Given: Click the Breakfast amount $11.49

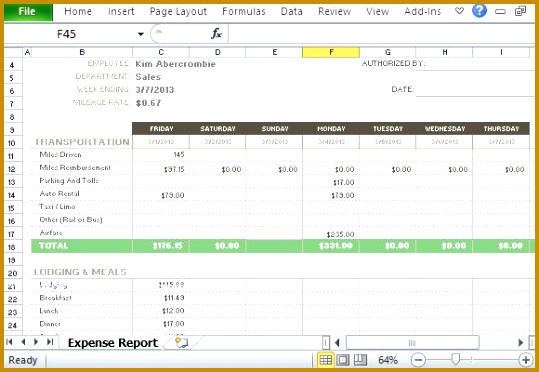Looking at the screenshot, I should point(174,298).
